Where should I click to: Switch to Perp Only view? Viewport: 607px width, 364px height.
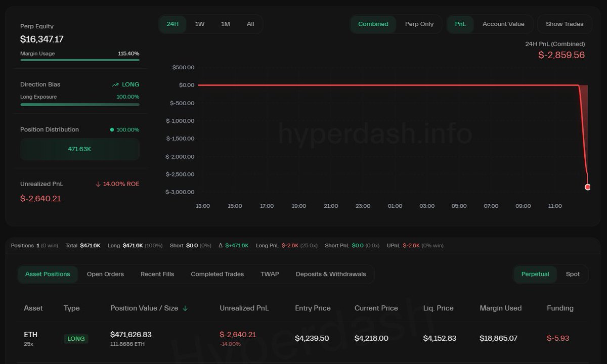point(419,24)
